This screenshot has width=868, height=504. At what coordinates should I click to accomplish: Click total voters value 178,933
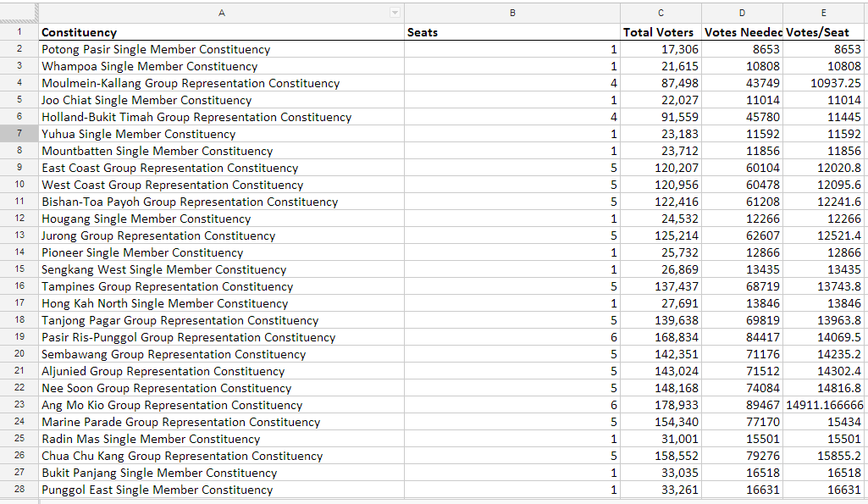click(661, 405)
